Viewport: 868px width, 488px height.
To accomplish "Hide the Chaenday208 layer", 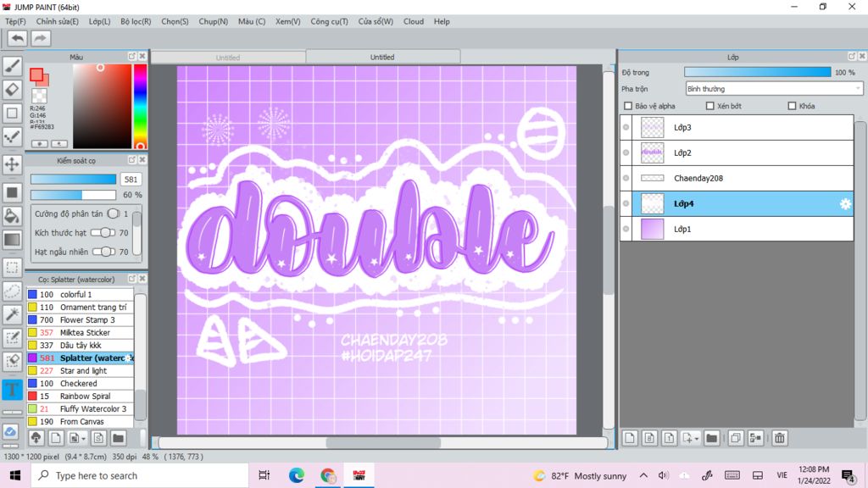I will click(626, 178).
